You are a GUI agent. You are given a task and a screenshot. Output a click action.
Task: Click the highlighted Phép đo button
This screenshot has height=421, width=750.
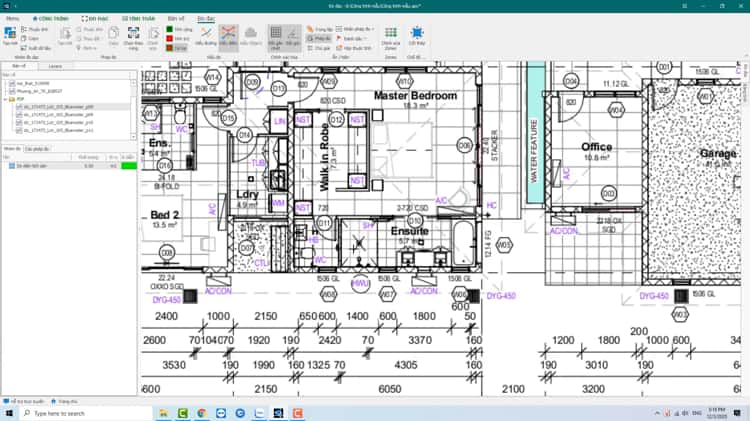319,38
